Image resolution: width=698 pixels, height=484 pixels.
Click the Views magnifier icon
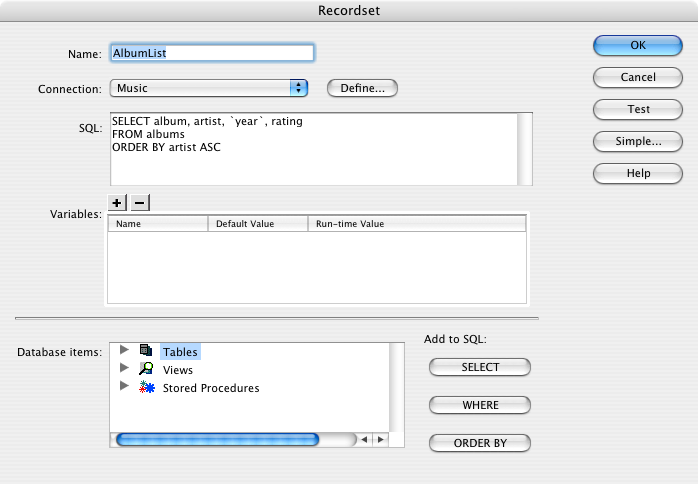tap(146, 369)
